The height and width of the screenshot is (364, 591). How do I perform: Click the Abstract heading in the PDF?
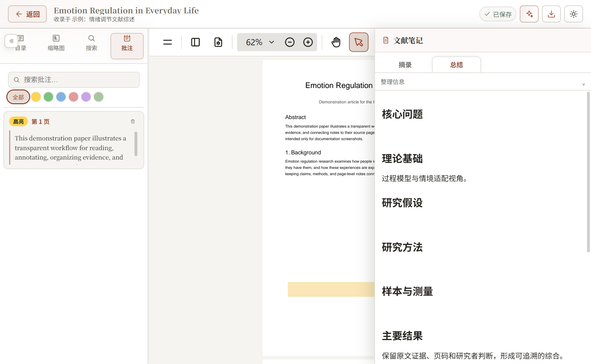click(295, 117)
